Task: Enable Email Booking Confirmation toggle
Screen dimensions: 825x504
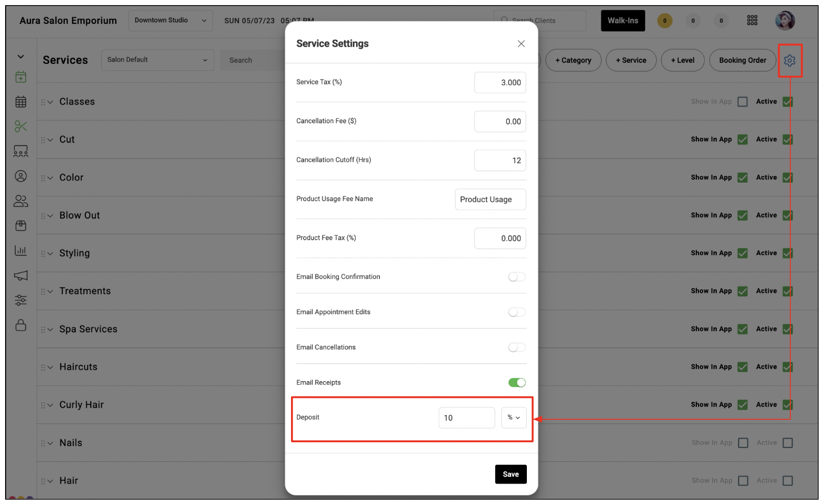Action: click(517, 276)
